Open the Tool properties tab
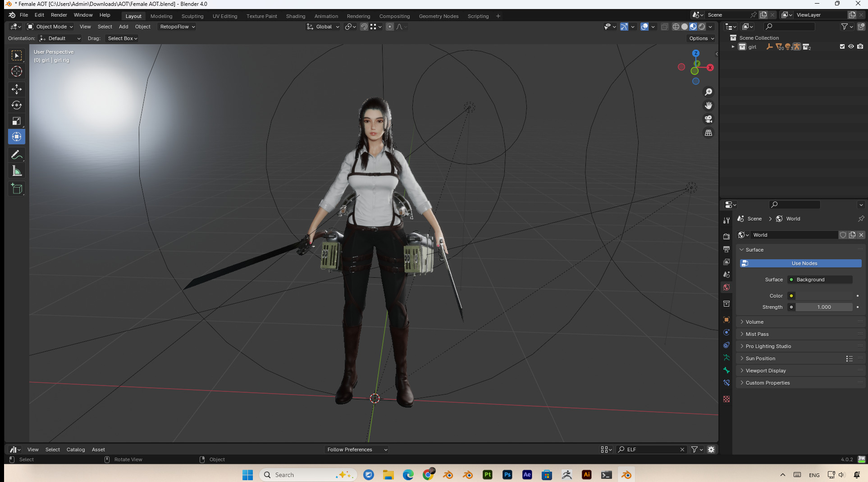Viewport: 868px width, 482px height. tap(726, 220)
